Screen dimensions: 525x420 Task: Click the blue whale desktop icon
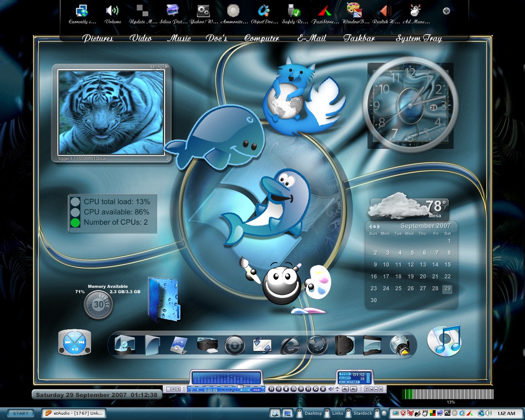[x=215, y=137]
